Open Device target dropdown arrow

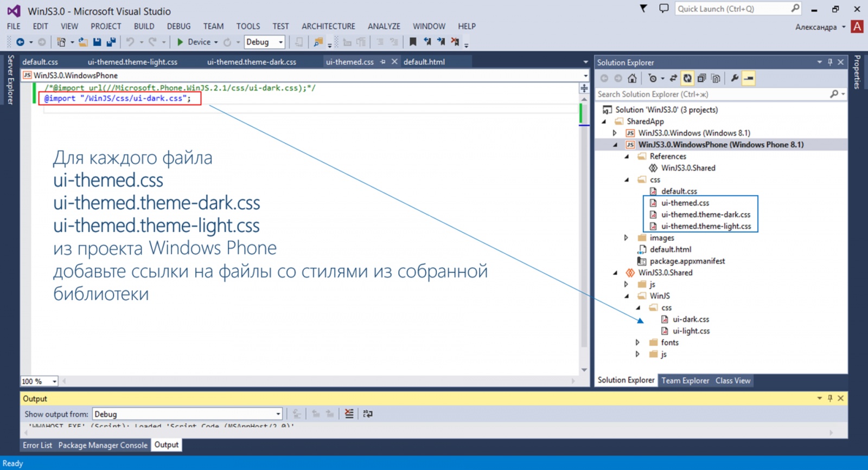216,42
